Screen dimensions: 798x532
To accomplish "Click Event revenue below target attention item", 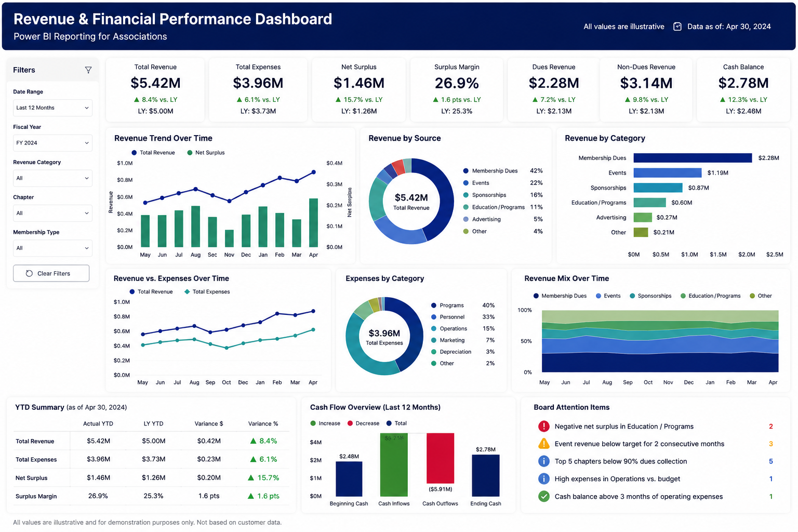I will tap(639, 444).
